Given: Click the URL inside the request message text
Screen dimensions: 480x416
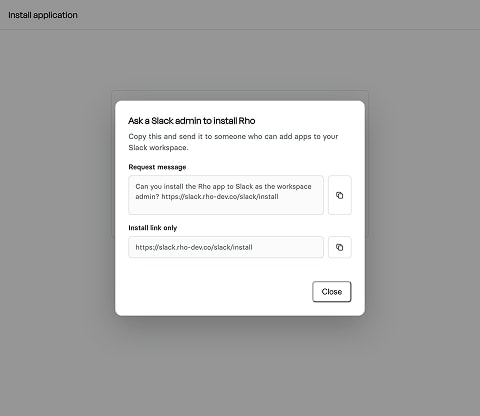Looking at the screenshot, I should click(220, 197).
